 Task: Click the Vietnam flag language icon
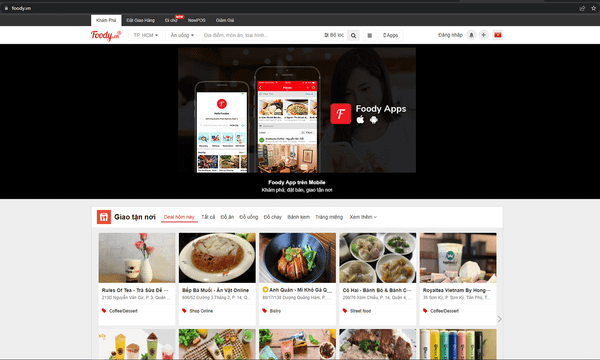pos(497,35)
